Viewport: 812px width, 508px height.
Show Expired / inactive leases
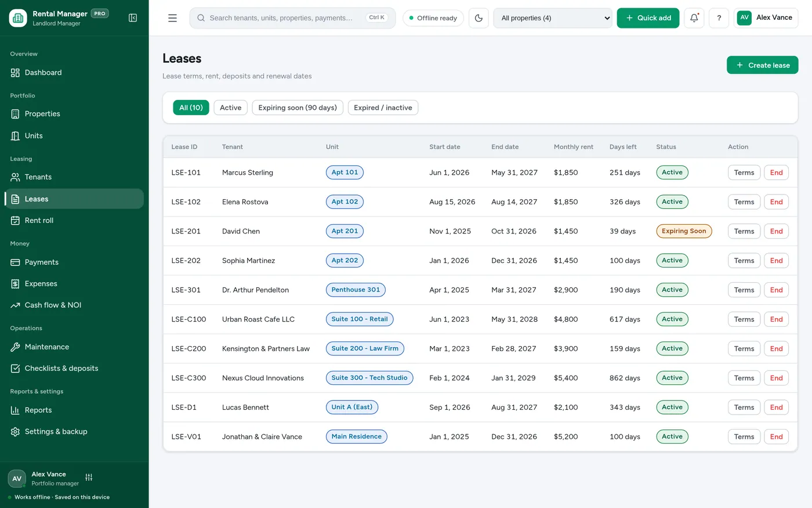click(x=383, y=107)
